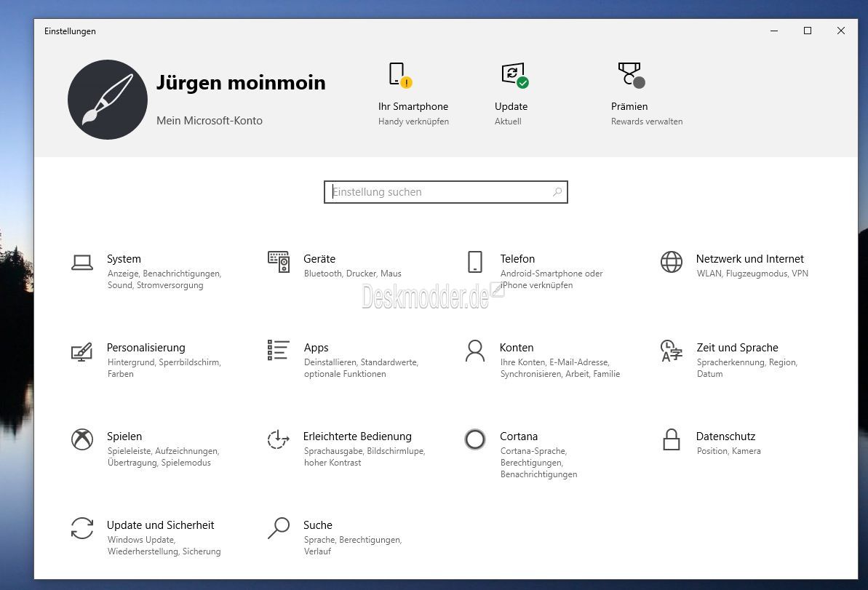Open Update und Sicherheit heading

point(161,525)
